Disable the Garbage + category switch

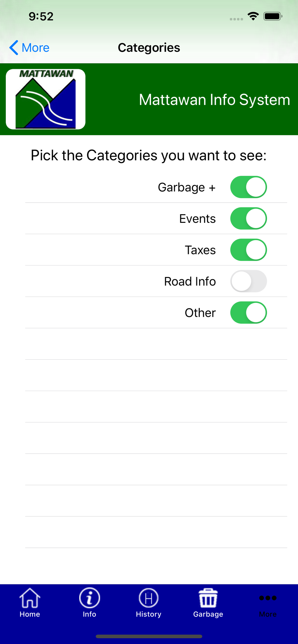pyautogui.click(x=248, y=187)
